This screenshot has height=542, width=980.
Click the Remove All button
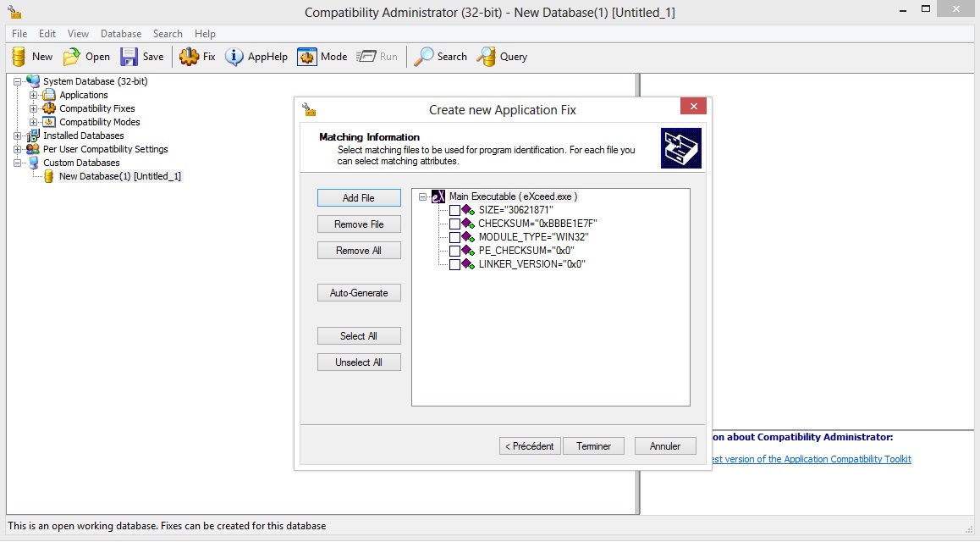[x=359, y=250]
